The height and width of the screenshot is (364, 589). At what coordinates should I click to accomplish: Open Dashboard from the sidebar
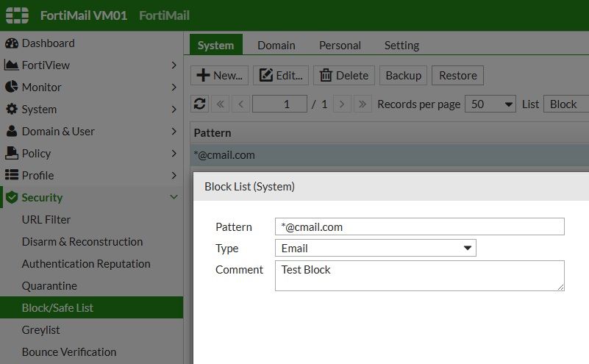[48, 43]
